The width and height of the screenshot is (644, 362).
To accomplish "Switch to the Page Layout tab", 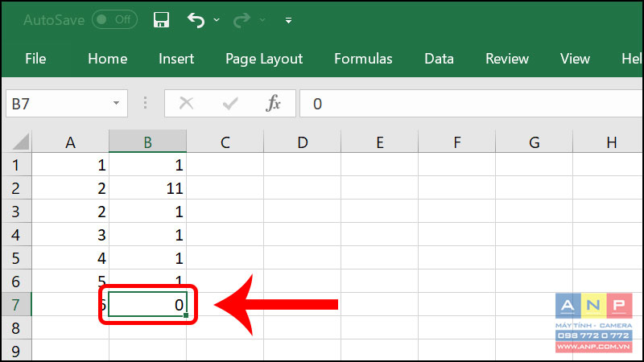I will pyautogui.click(x=264, y=59).
